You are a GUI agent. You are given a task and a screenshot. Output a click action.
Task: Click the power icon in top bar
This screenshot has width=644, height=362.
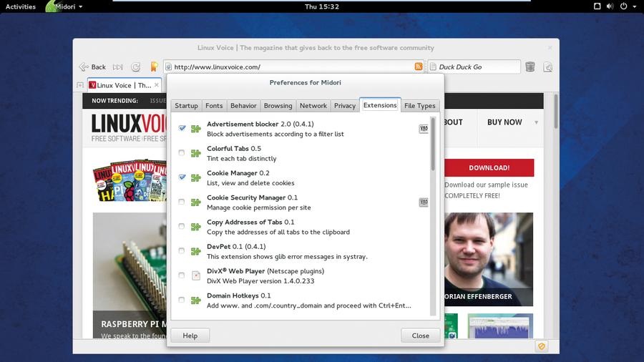pyautogui.click(x=623, y=6)
